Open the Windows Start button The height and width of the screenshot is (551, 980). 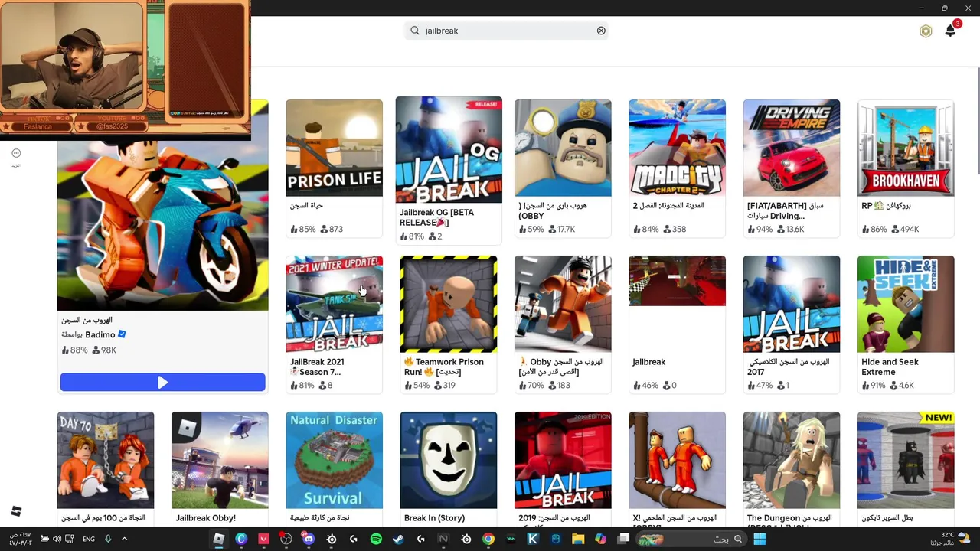click(x=759, y=540)
